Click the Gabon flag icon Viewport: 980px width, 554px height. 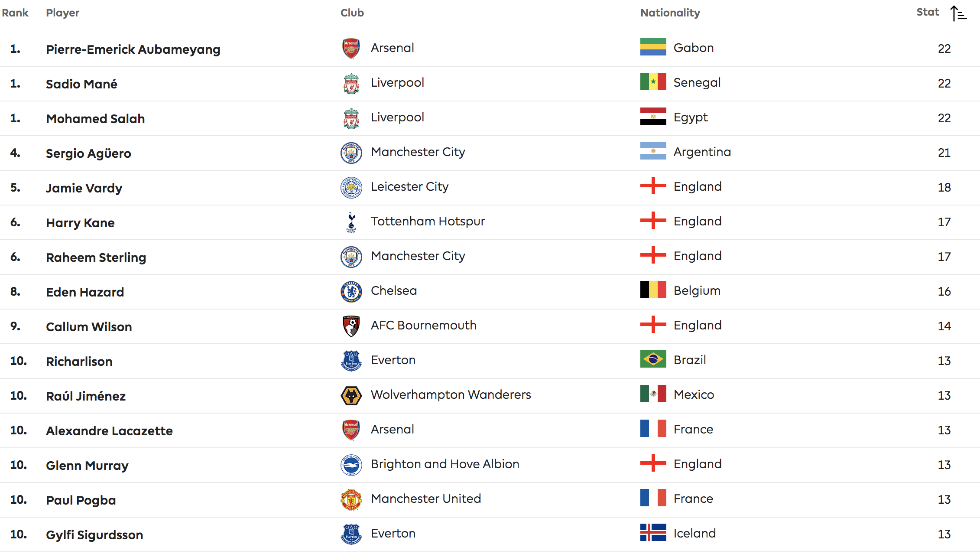[x=653, y=47]
